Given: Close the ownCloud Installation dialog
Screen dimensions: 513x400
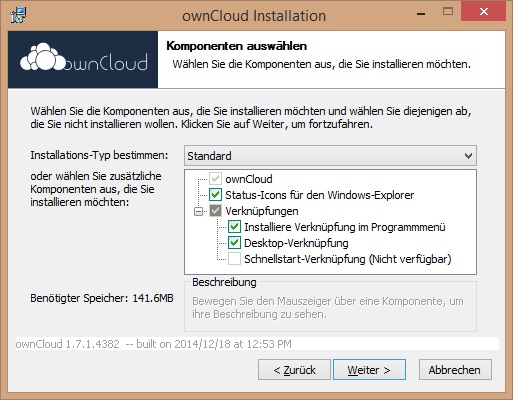Looking at the screenshot, I should (483, 12).
